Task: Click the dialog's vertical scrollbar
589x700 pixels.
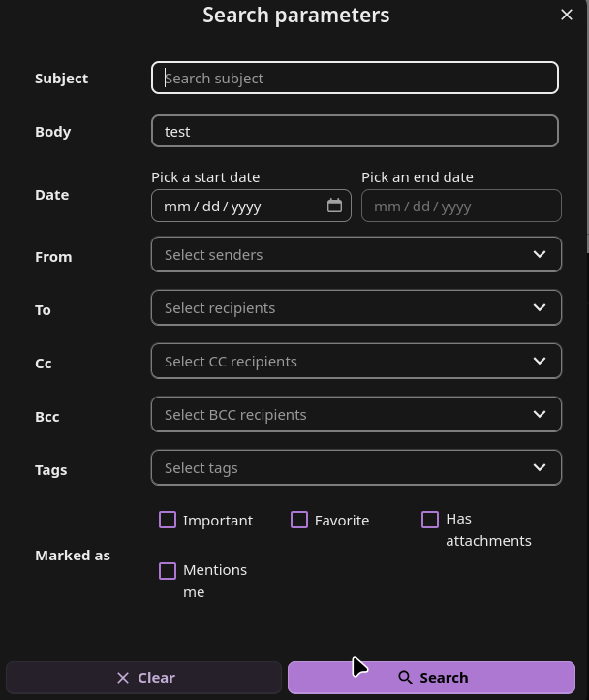Action: click(x=587, y=125)
